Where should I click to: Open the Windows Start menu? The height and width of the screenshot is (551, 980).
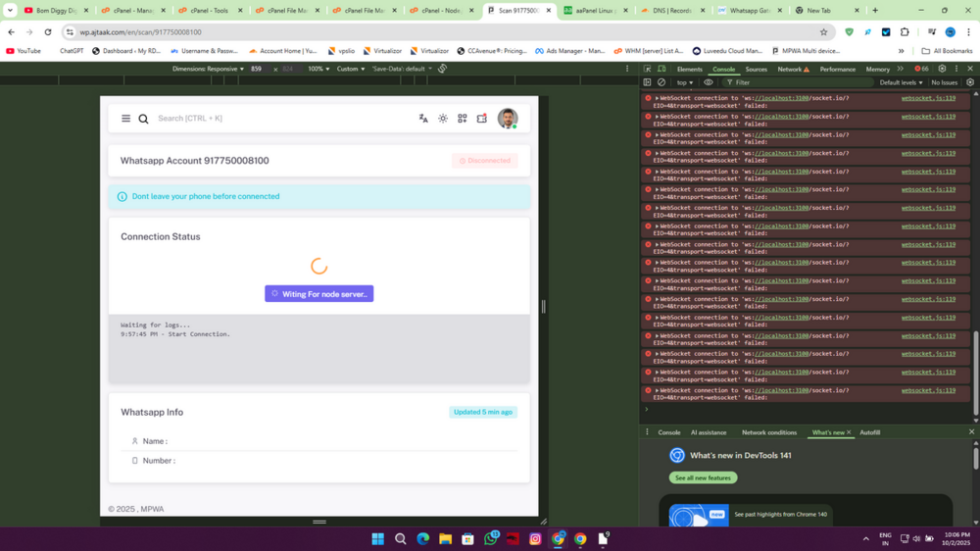pos(378,539)
